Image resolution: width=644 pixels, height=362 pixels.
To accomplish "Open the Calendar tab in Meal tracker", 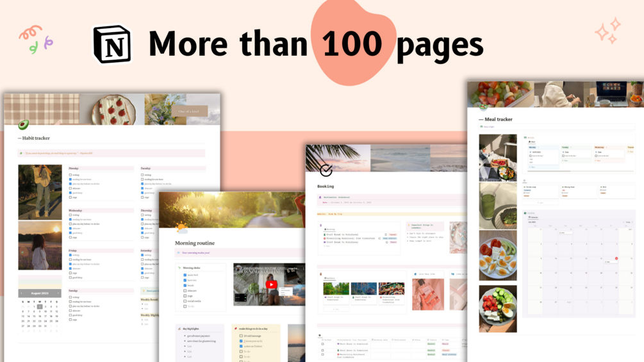I will (x=533, y=218).
